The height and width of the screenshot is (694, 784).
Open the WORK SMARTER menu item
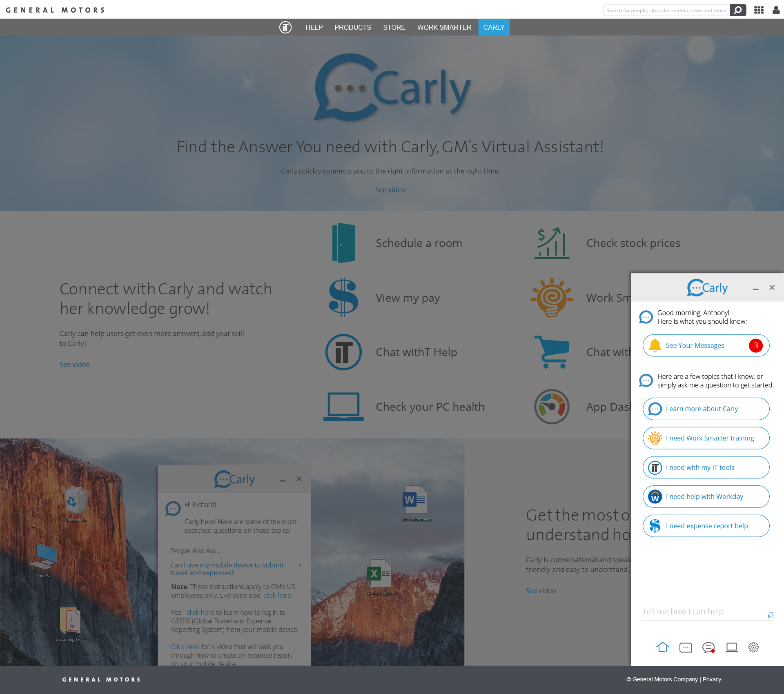pos(444,27)
